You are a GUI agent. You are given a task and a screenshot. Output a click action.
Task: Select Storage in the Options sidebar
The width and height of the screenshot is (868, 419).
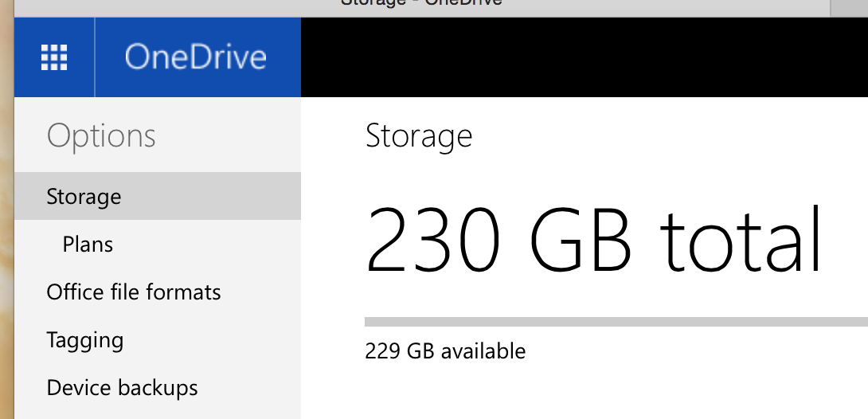click(x=84, y=196)
